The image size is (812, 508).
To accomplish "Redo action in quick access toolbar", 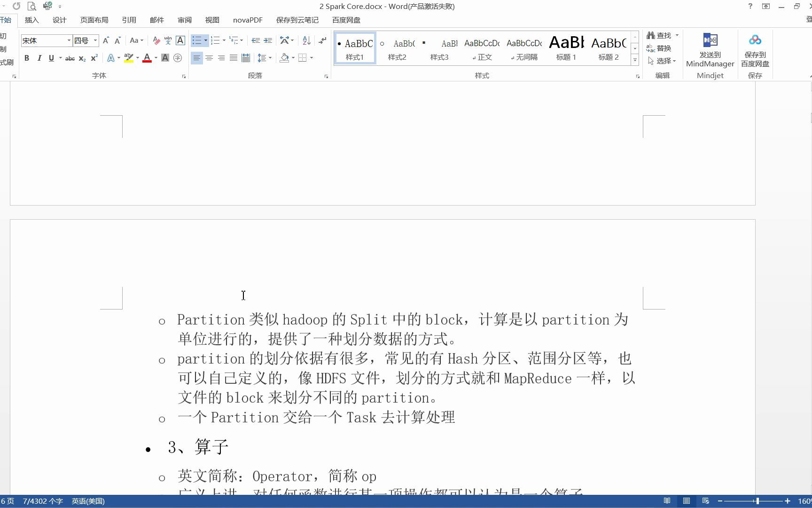I will coord(16,6).
